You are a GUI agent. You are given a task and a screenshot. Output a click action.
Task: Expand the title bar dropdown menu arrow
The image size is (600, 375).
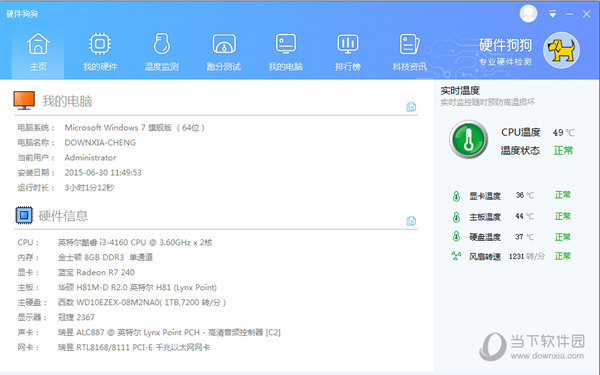click(x=552, y=14)
